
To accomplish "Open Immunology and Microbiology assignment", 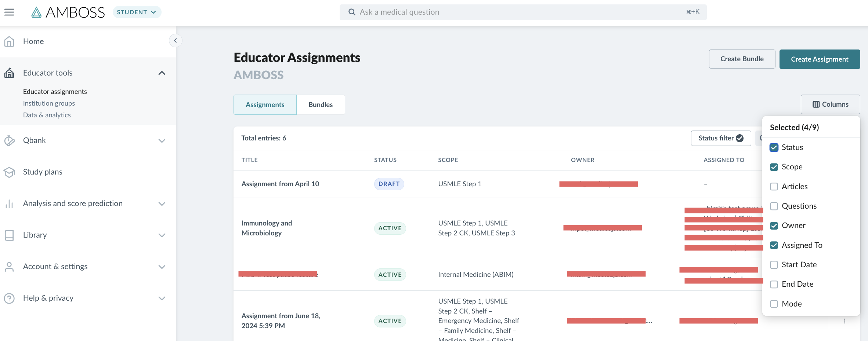I will point(267,228).
